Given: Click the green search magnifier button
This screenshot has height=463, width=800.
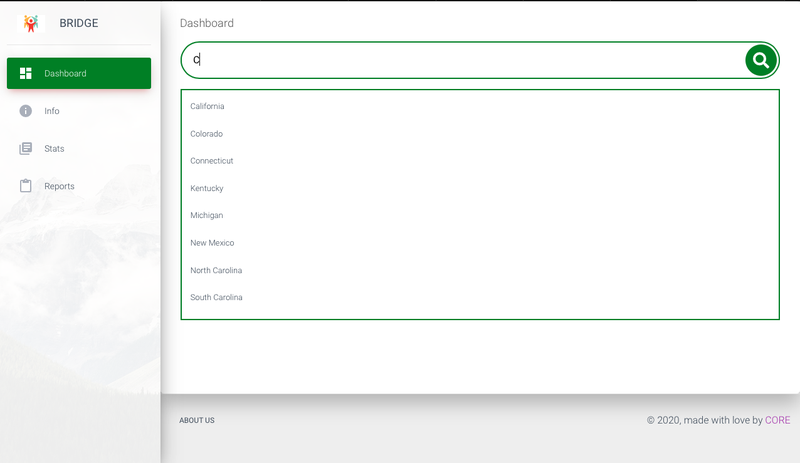Looking at the screenshot, I should coord(761,60).
